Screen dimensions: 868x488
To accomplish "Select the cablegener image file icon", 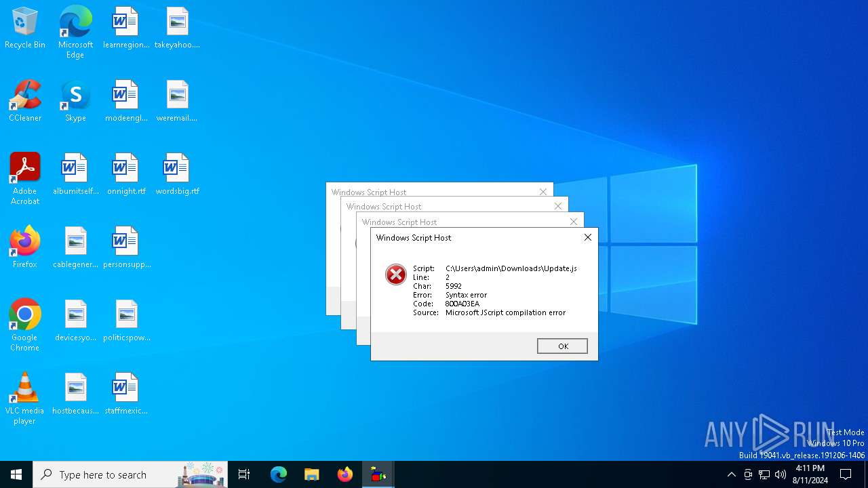I will click(x=75, y=248).
